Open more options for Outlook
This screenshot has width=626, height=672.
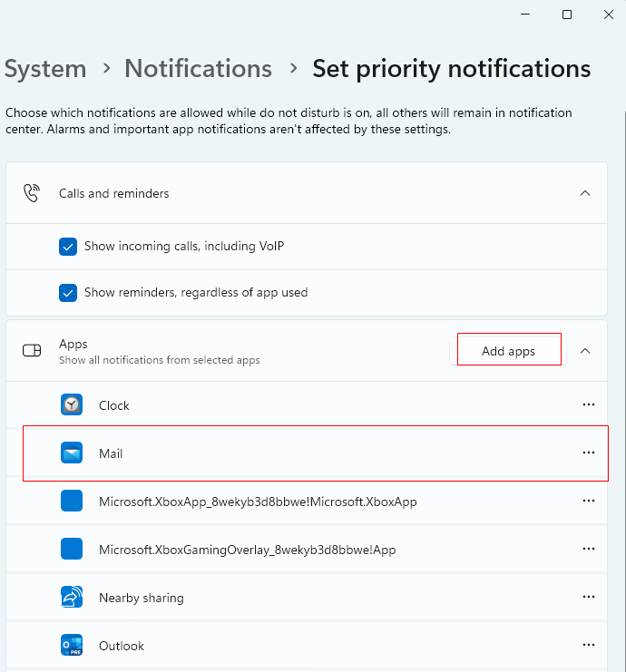588,645
